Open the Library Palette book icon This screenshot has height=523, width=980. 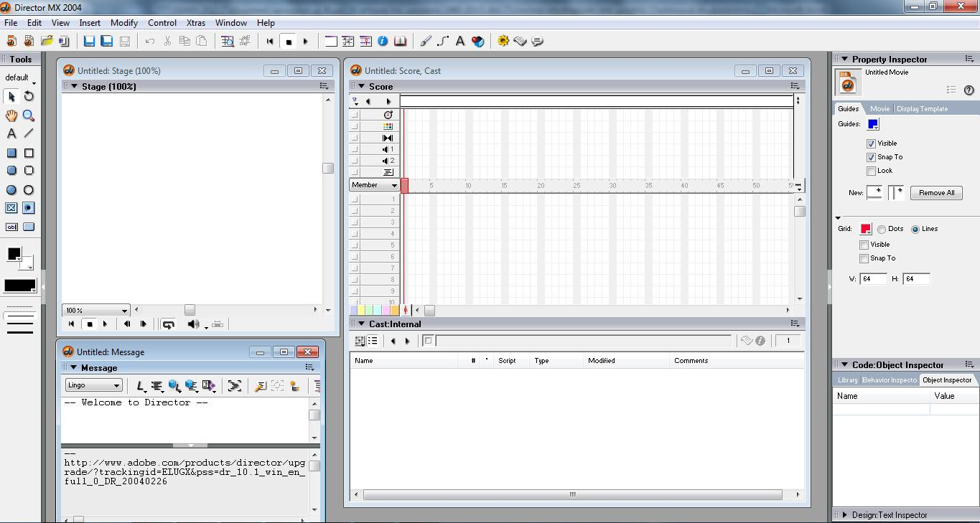[x=400, y=41]
